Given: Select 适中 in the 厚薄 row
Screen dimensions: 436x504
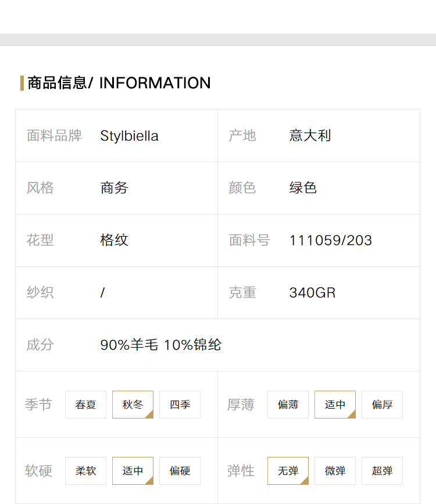Looking at the screenshot, I should [335, 405].
